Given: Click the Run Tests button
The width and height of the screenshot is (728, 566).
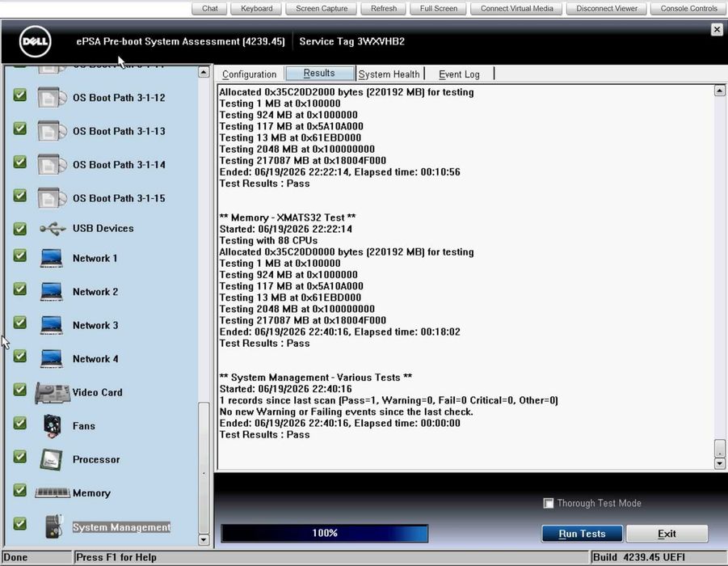Looking at the screenshot, I should point(582,534).
